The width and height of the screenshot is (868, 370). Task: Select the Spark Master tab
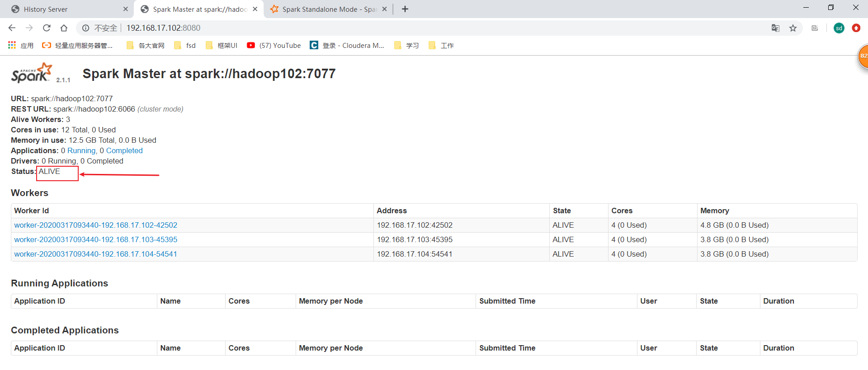199,9
